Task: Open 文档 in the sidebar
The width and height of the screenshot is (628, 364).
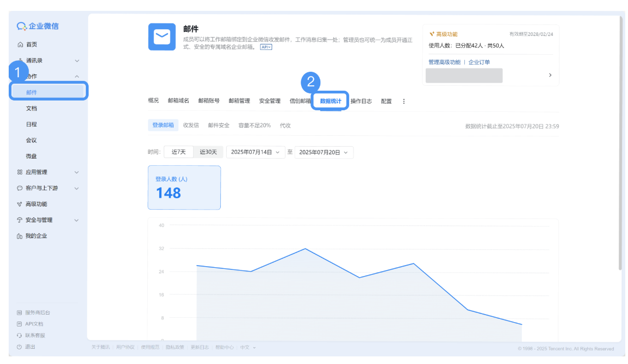Action: pyautogui.click(x=31, y=109)
